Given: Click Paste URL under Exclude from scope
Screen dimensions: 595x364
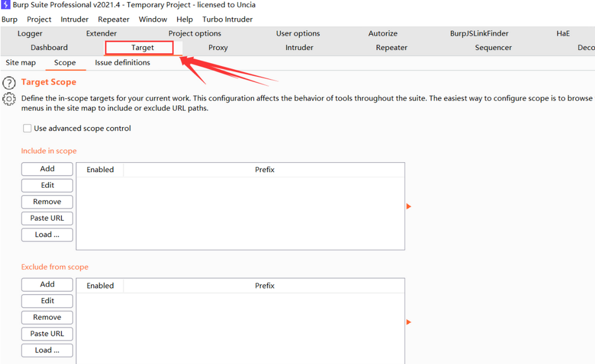Looking at the screenshot, I should (x=47, y=334).
